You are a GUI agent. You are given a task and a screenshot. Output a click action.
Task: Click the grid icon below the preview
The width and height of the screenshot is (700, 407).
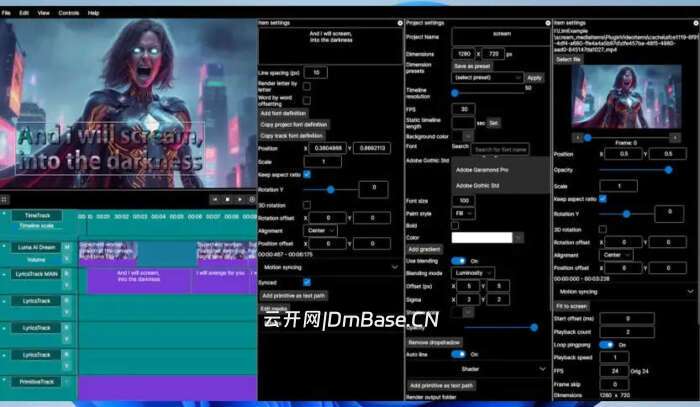[4, 199]
